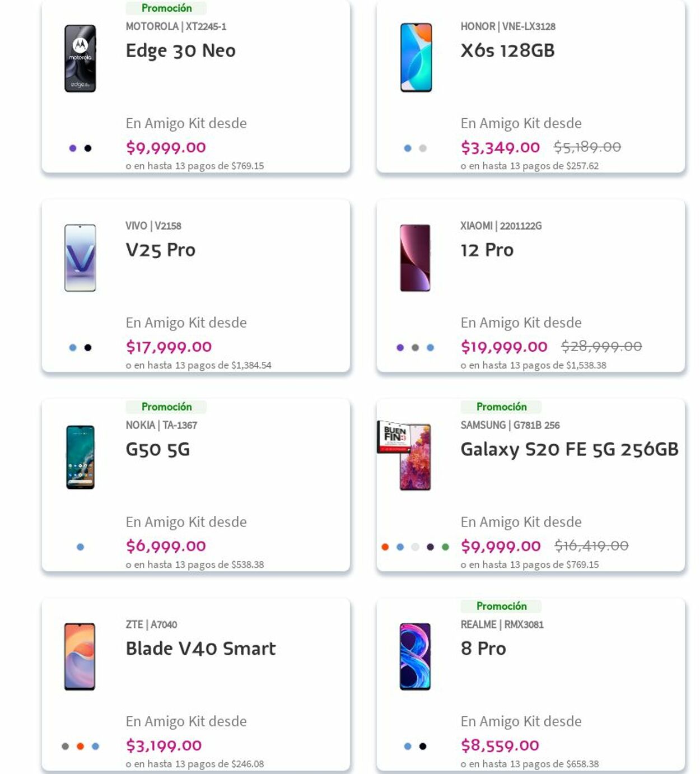Click the Motorola Edge 30 Neo phone image
Image resolution: width=700 pixels, height=774 pixels.
point(80,58)
